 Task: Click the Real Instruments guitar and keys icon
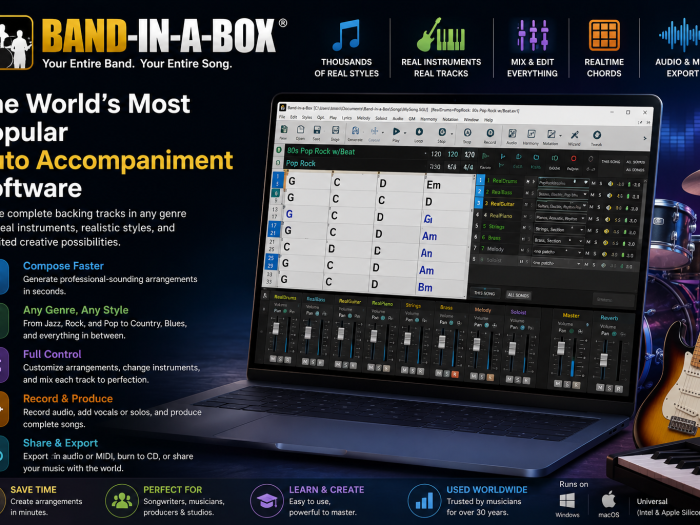coord(441,35)
